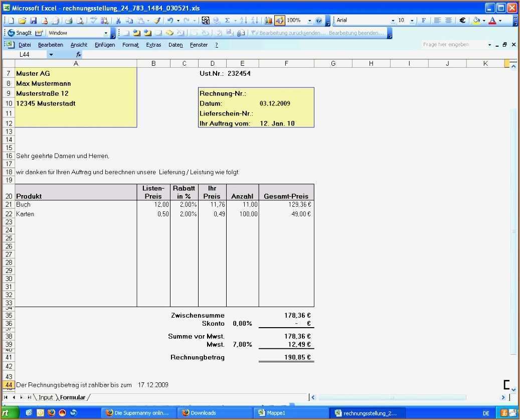Sort ascending A to Z
The image size is (520, 420).
243,21
